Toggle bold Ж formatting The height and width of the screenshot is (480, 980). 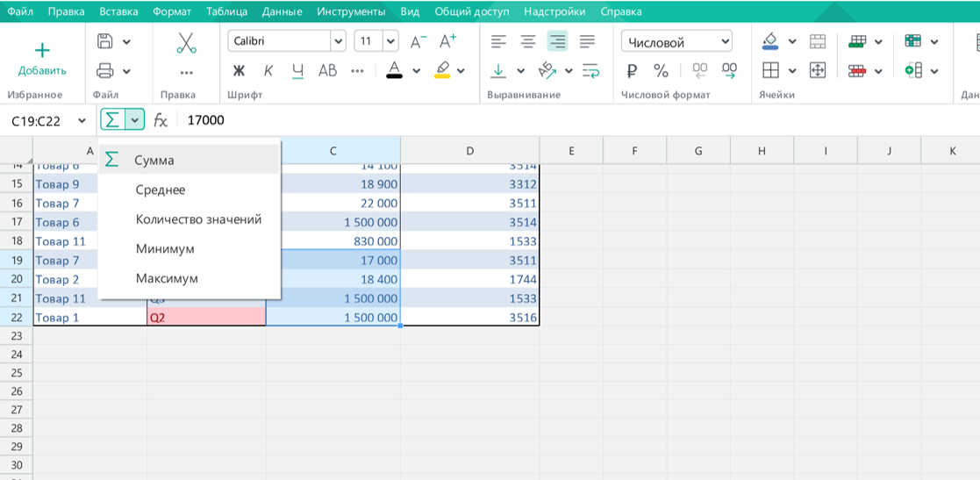[238, 70]
